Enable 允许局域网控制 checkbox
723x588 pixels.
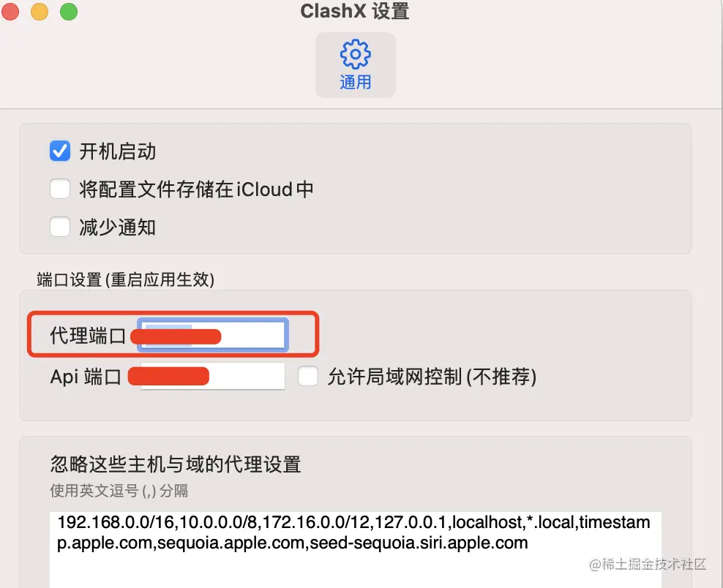click(309, 377)
